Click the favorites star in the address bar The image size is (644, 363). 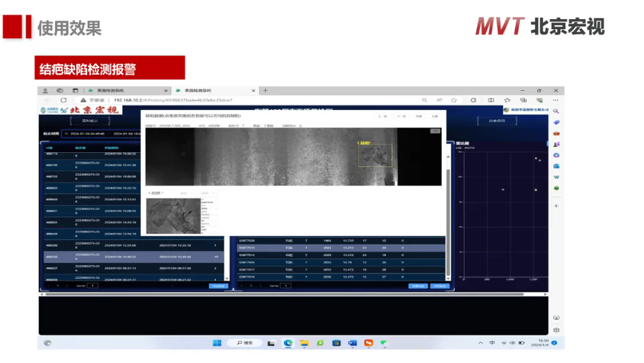tap(454, 100)
